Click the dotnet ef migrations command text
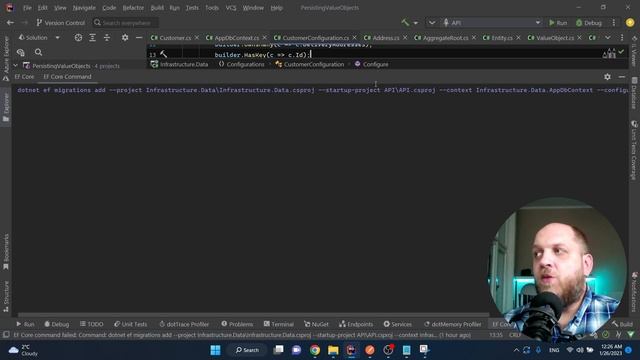The image size is (640, 360). pyautogui.click(x=322, y=90)
